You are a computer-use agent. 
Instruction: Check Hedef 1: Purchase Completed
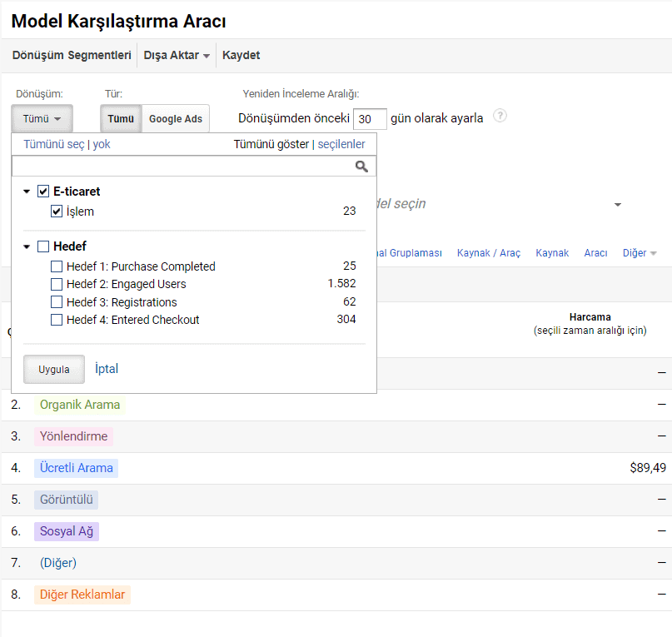click(57, 266)
